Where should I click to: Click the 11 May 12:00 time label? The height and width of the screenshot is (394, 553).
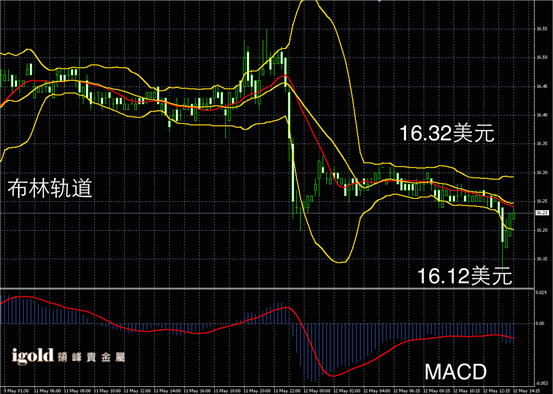[x=134, y=391]
